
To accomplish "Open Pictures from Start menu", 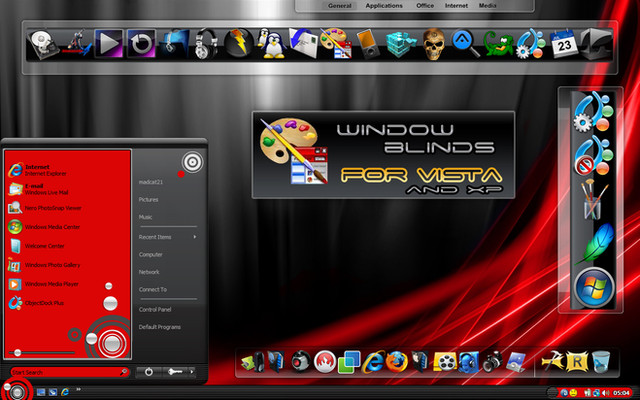I will click(148, 200).
